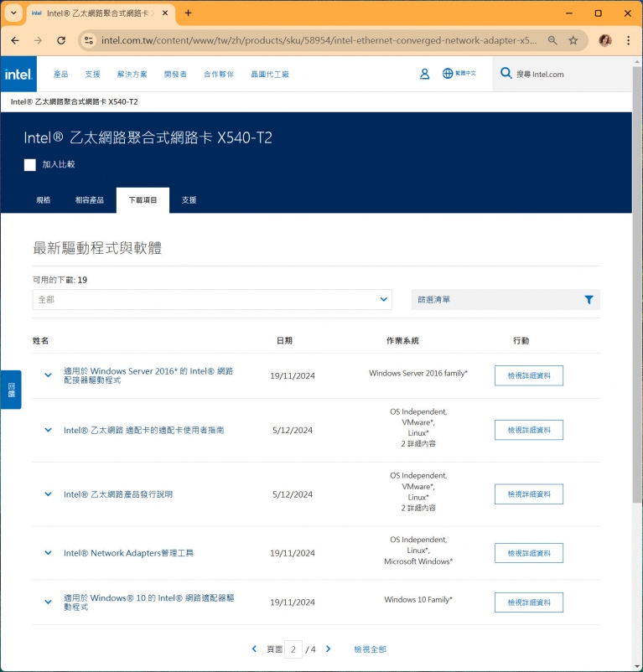Open the Intel Network Adapters管理工具 link
This screenshot has height=672, width=643.
coord(128,553)
